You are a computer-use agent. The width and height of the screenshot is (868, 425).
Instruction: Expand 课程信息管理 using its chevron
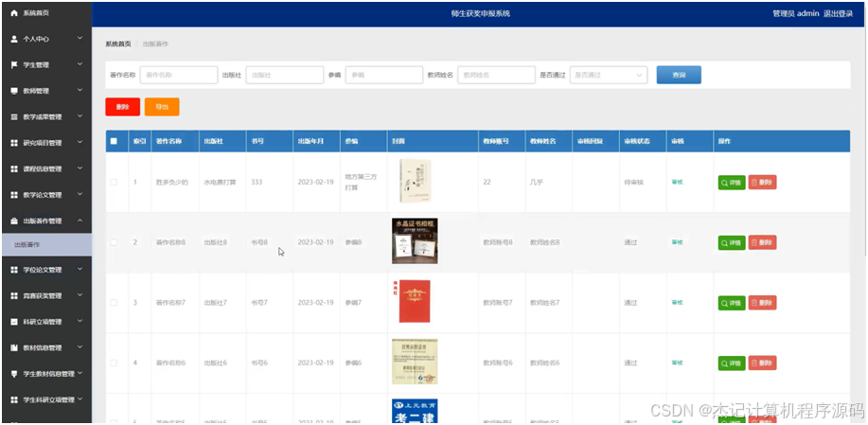tap(80, 168)
